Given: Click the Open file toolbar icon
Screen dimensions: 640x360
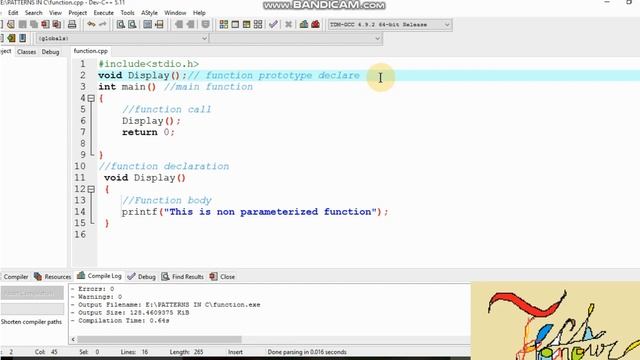Looking at the screenshot, I should pyautogui.click(x=11, y=24).
